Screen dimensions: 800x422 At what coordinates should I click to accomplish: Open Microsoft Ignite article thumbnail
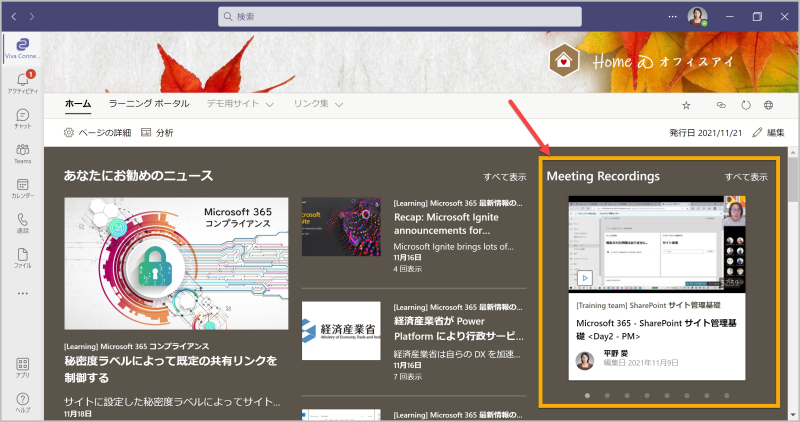pyautogui.click(x=341, y=227)
